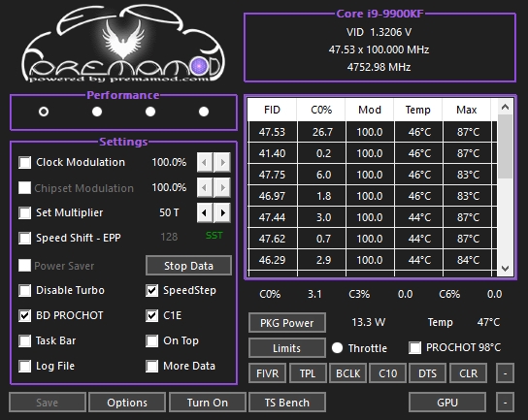
Task: Click the DTS button
Action: 427,373
